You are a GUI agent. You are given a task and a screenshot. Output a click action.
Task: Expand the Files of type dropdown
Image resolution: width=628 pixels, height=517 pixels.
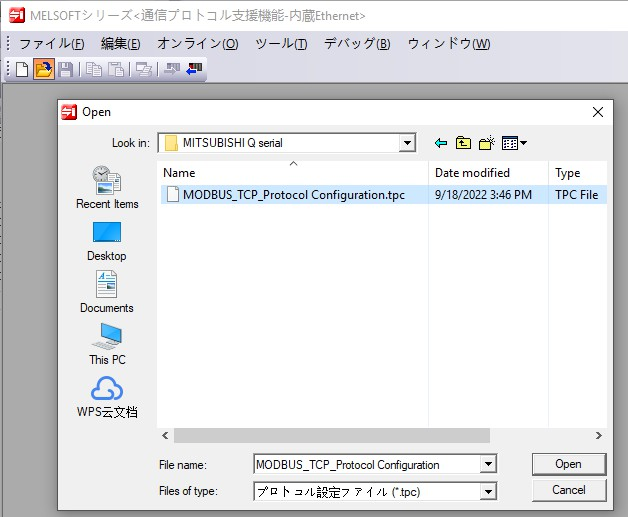[488, 491]
